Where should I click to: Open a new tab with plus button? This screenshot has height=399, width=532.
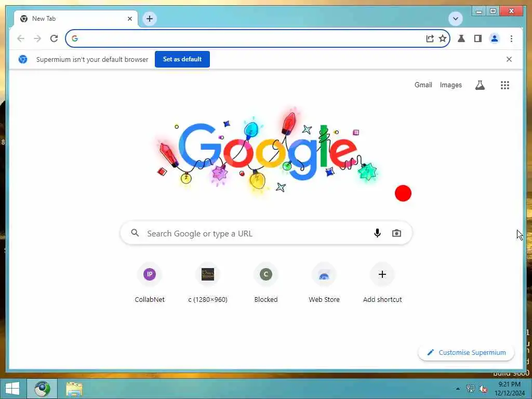point(150,19)
